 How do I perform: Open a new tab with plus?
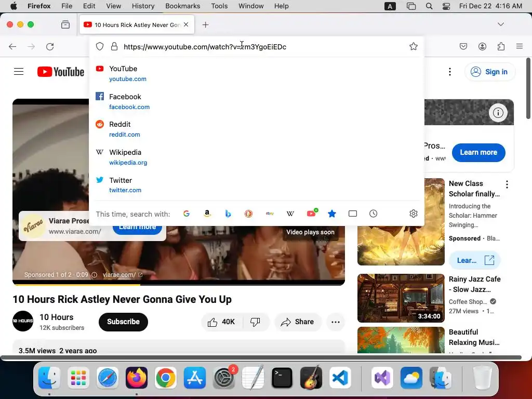pyautogui.click(x=205, y=25)
